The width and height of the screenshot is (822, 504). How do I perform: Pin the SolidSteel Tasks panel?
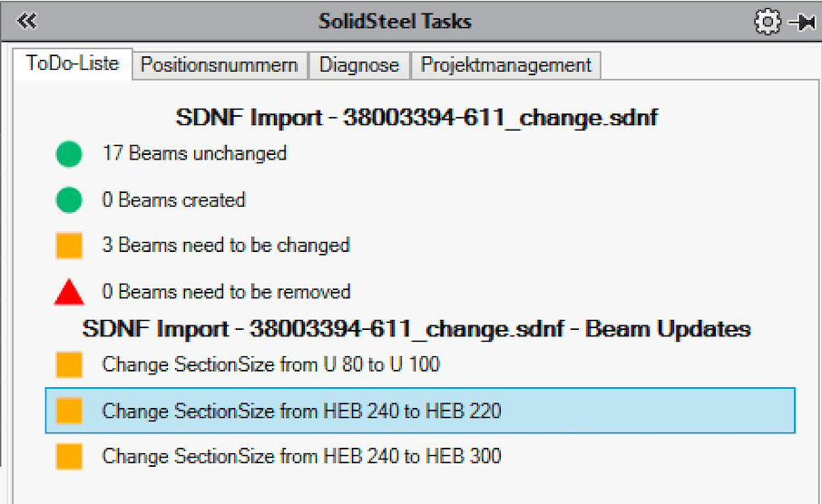(x=801, y=22)
